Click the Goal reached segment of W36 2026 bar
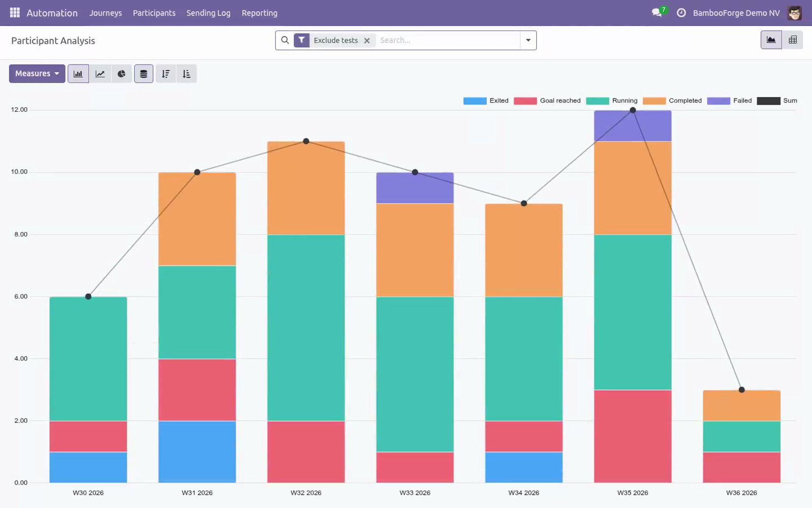 (x=741, y=467)
